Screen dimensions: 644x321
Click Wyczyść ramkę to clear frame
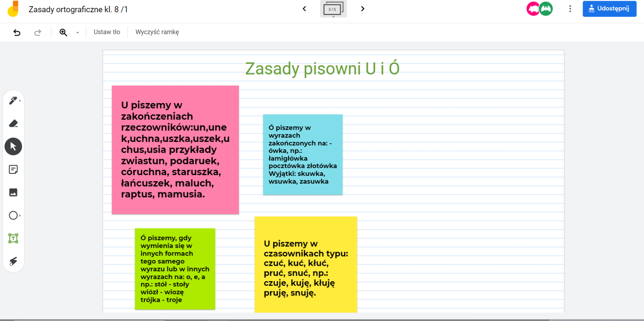tap(157, 32)
